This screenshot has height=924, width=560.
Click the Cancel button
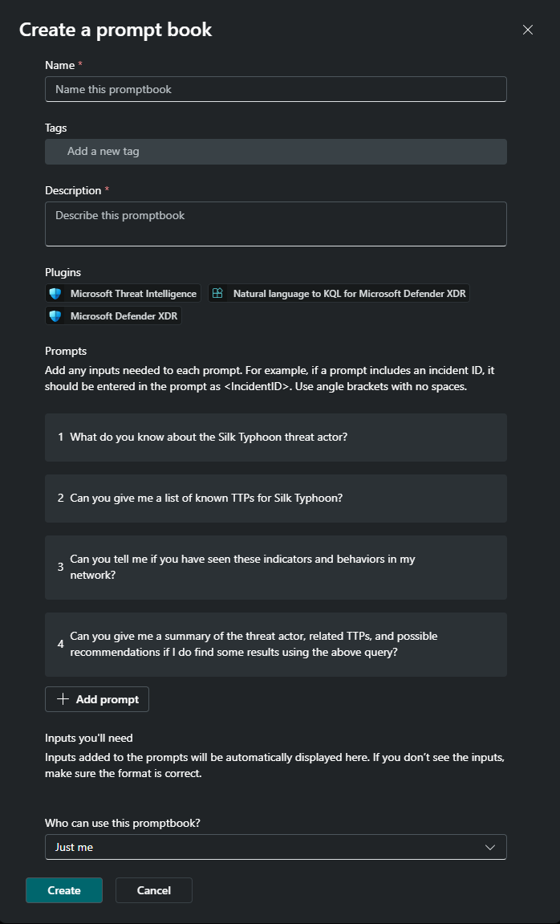pos(154,890)
